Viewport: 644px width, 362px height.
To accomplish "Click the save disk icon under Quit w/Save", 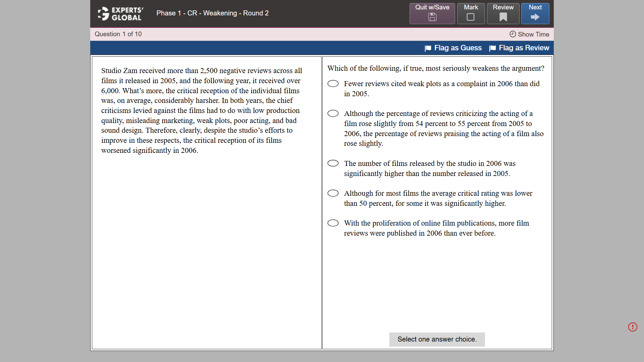I will (x=432, y=17).
